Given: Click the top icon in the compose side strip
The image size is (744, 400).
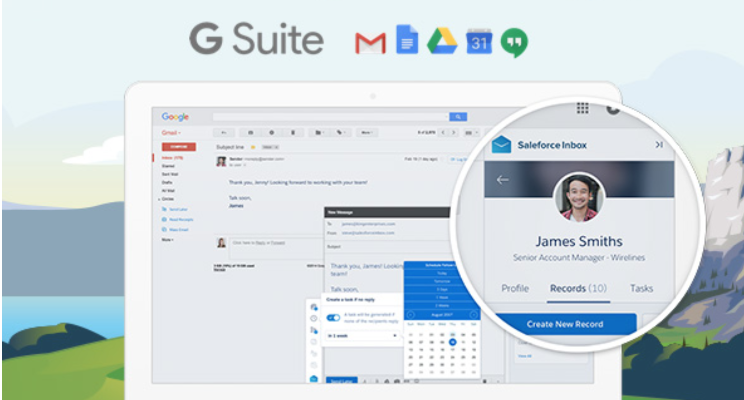Looking at the screenshot, I should [314, 307].
